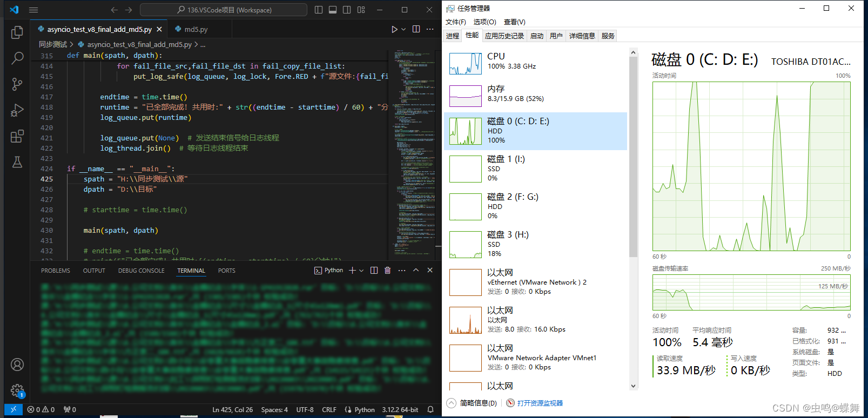Image resolution: width=868 pixels, height=418 pixels.
Task: Switch to the 详细信息 tab
Action: point(582,36)
